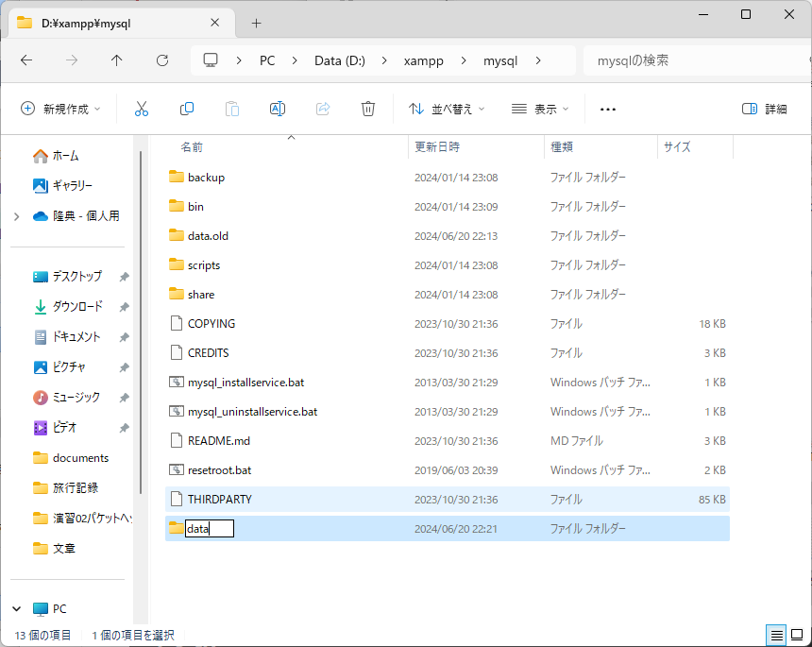Go up one folder level with up arrow
Screen dimensions: 812x647
(x=116, y=60)
